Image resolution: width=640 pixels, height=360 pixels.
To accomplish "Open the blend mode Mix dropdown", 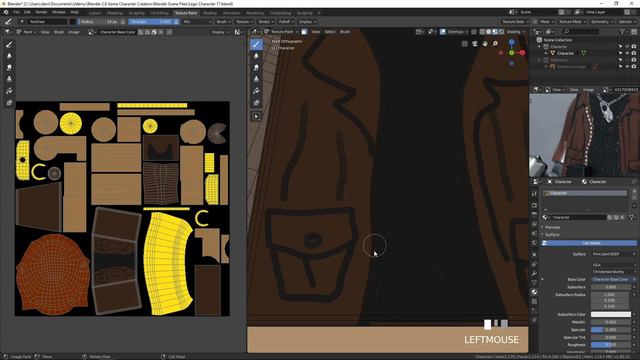I will click(x=197, y=22).
